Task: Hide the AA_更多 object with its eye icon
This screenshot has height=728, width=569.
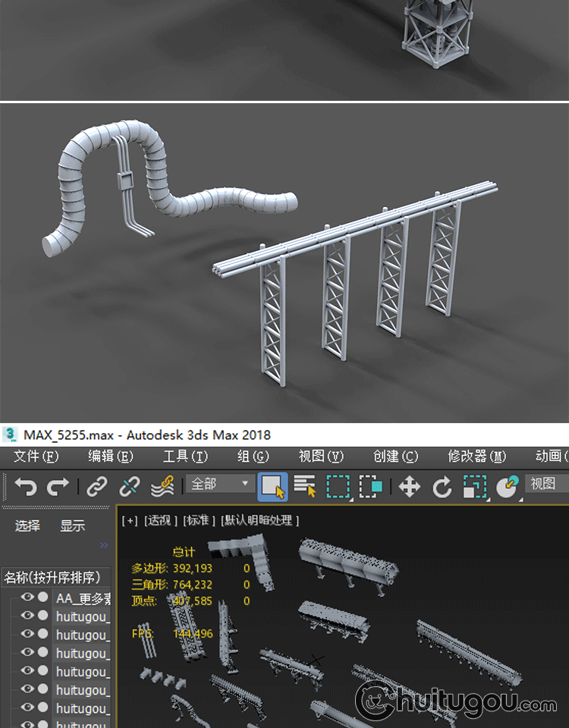Action: click(27, 598)
